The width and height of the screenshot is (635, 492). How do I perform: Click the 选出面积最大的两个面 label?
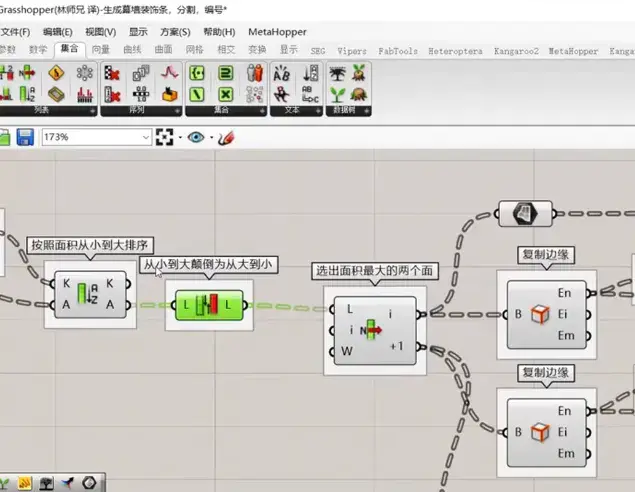(375, 270)
